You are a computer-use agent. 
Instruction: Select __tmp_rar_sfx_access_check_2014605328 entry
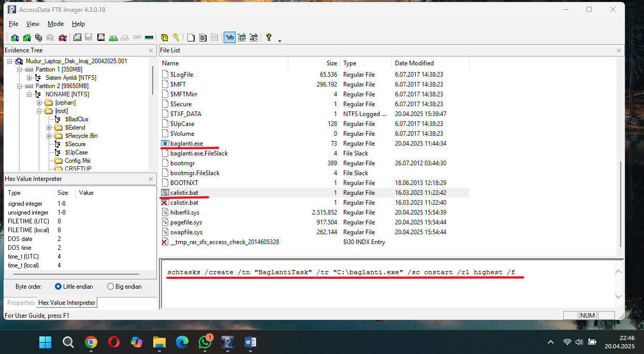coord(225,242)
